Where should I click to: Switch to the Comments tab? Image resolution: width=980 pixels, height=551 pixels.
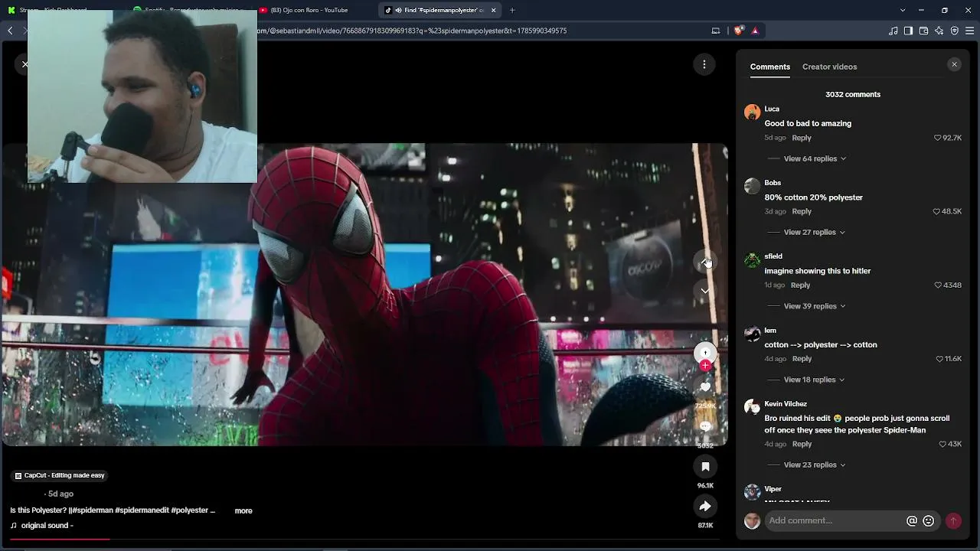(x=770, y=67)
